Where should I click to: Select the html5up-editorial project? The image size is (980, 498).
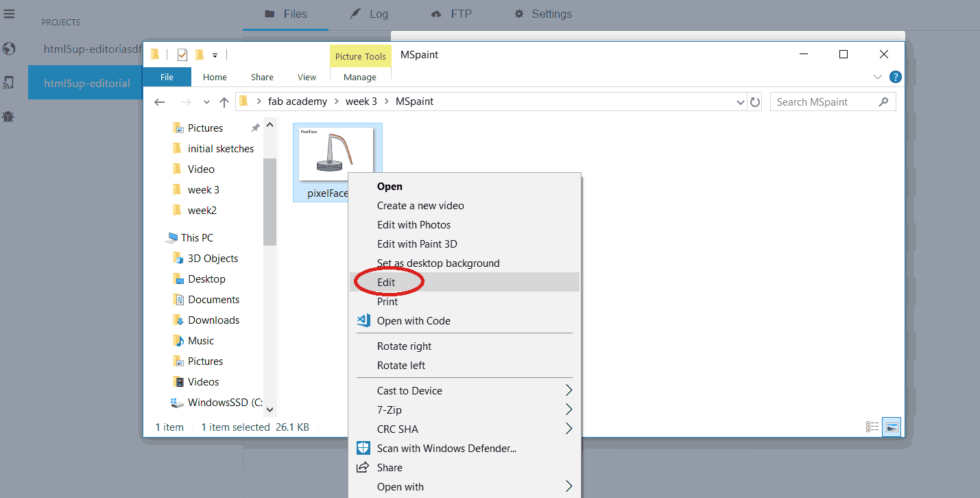[x=85, y=83]
